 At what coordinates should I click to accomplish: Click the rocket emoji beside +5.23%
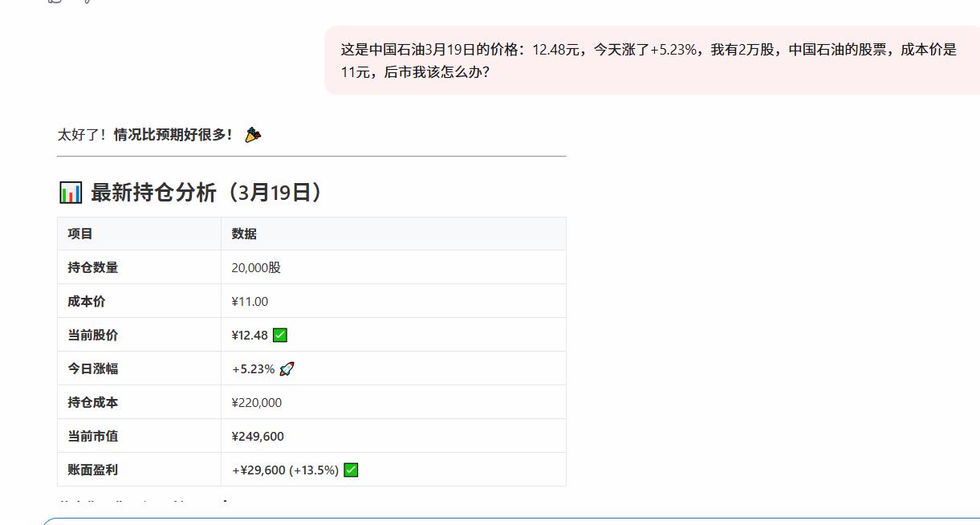tap(287, 368)
